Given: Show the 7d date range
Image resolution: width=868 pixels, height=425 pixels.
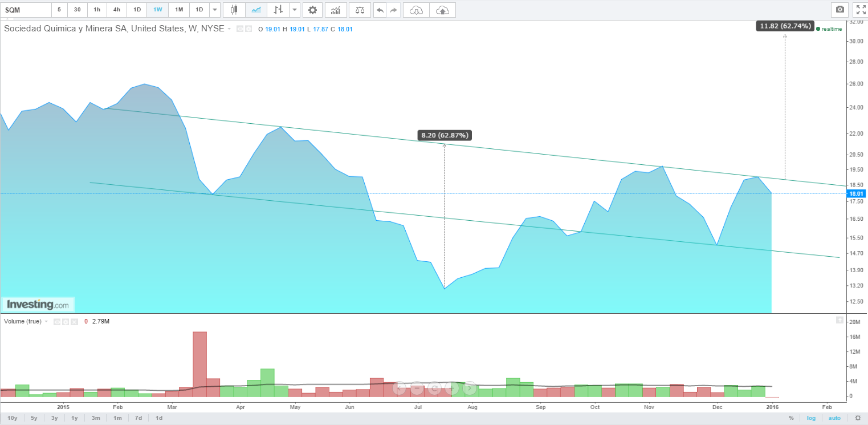Looking at the screenshot, I should 138,418.
